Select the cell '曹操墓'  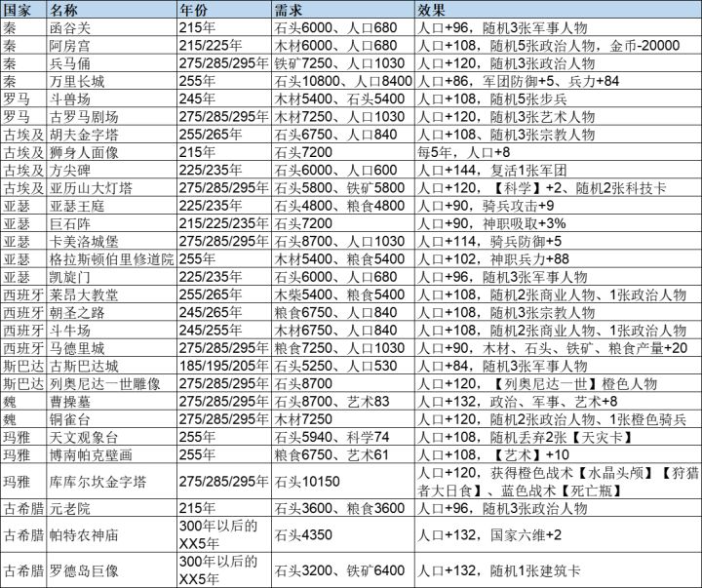(x=111, y=402)
